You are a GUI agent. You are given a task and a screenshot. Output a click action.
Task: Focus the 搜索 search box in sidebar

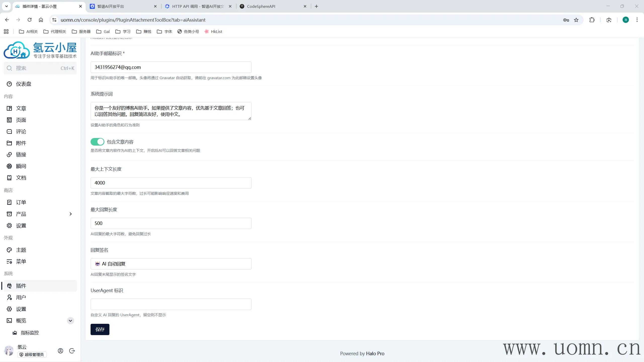tap(40, 68)
